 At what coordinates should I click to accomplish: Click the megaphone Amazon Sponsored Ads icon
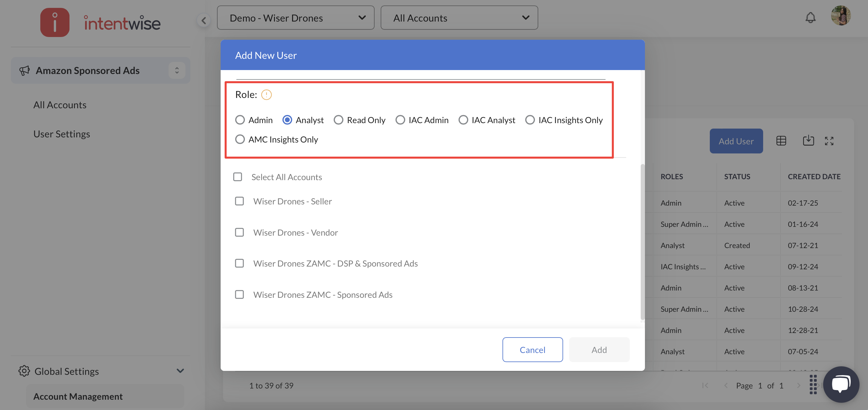[x=24, y=70]
